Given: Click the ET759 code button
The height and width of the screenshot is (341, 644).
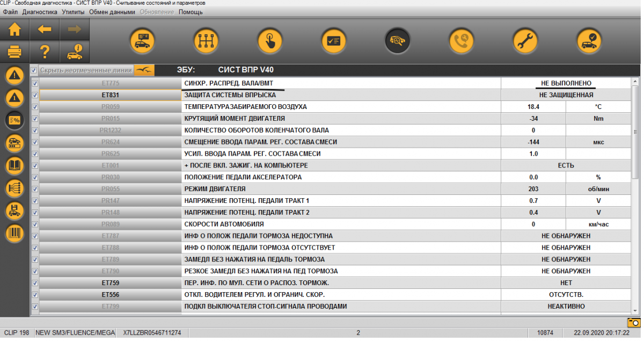Looking at the screenshot, I should coord(110,282).
